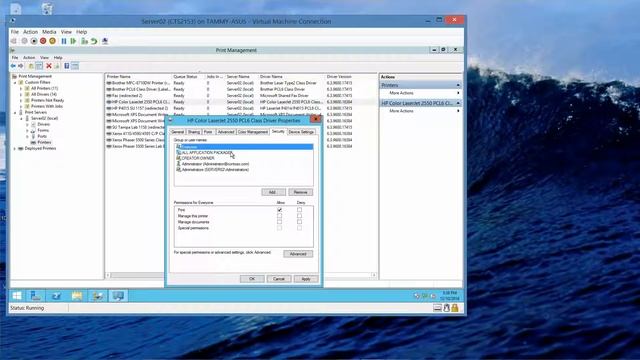Expand the Printers Not Ready node
This screenshot has width=640, height=360.
(21, 100)
